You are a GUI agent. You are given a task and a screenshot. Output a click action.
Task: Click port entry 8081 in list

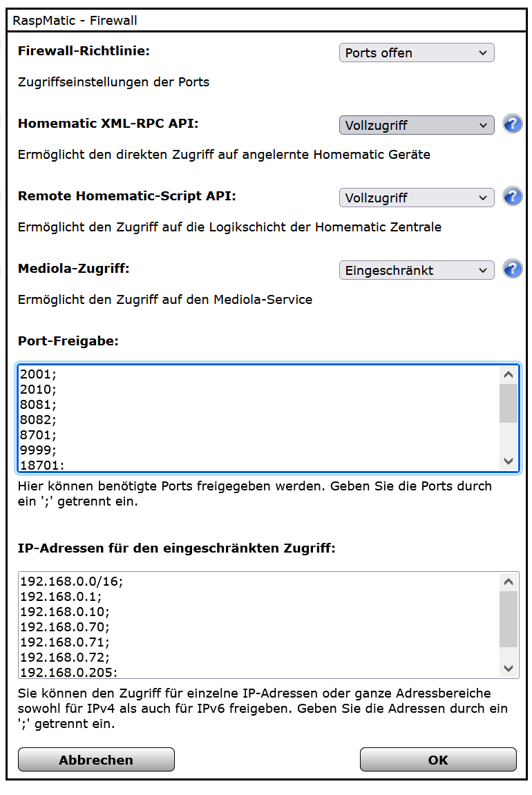pos(39,404)
